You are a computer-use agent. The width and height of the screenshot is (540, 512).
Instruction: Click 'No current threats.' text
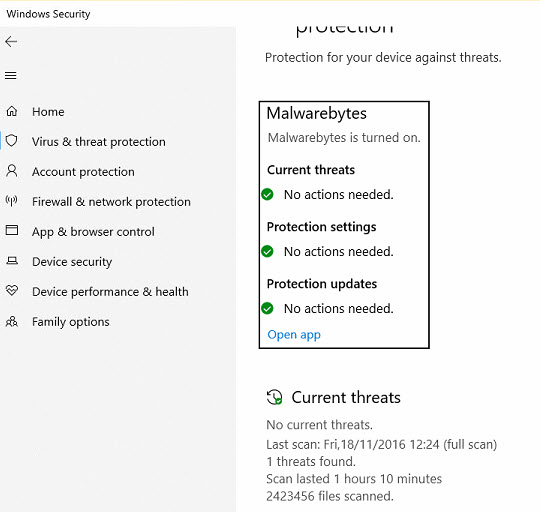[x=320, y=425]
